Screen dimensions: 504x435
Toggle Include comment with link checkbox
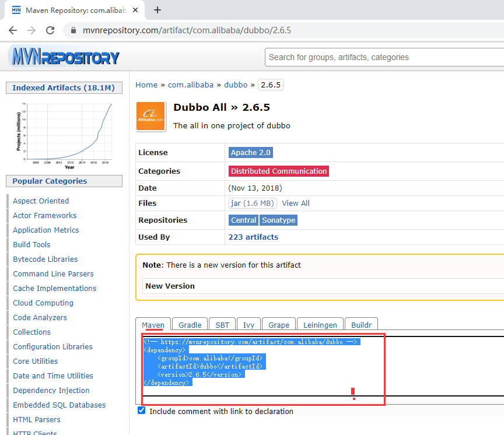pyautogui.click(x=141, y=411)
